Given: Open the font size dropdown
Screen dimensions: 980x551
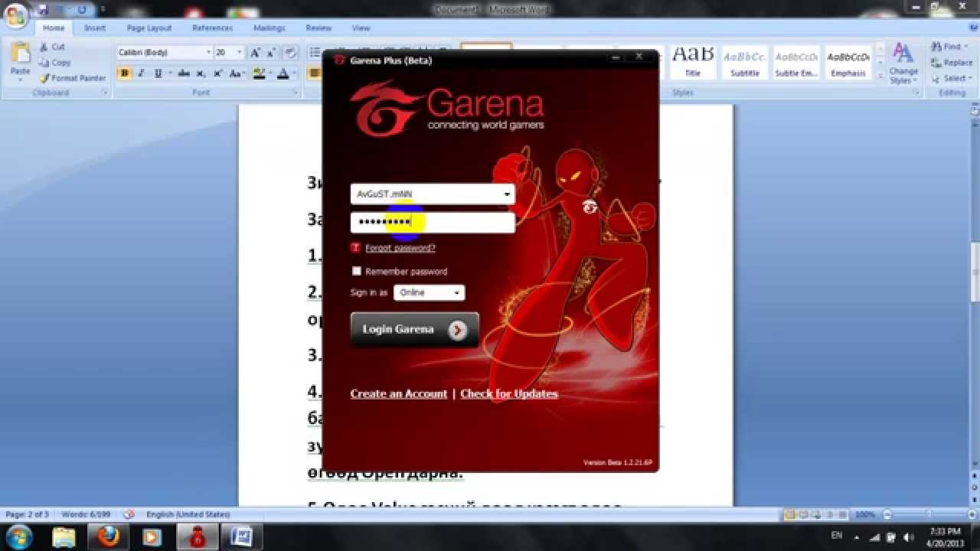Looking at the screenshot, I should [240, 53].
